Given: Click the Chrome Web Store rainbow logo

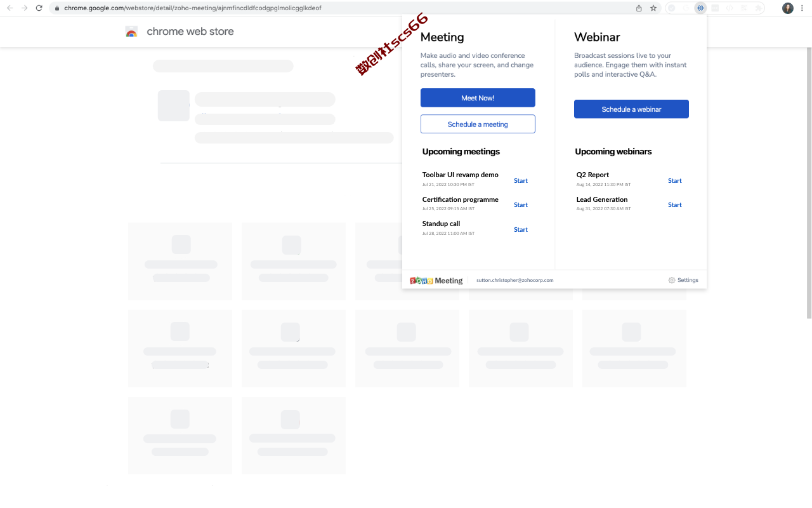Looking at the screenshot, I should coord(131,32).
